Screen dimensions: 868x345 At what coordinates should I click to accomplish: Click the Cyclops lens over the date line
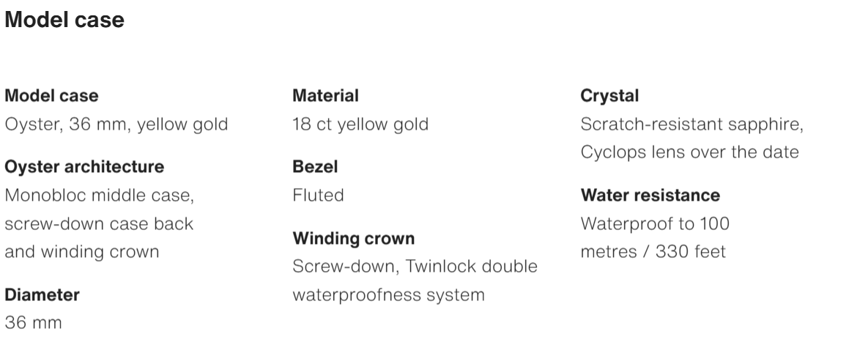point(690,152)
